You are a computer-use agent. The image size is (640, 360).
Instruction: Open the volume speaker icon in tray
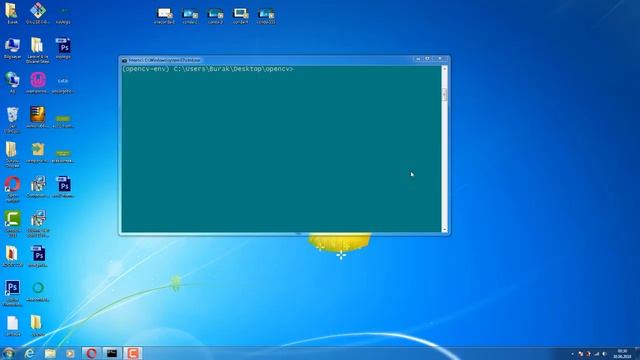pyautogui.click(x=604, y=354)
